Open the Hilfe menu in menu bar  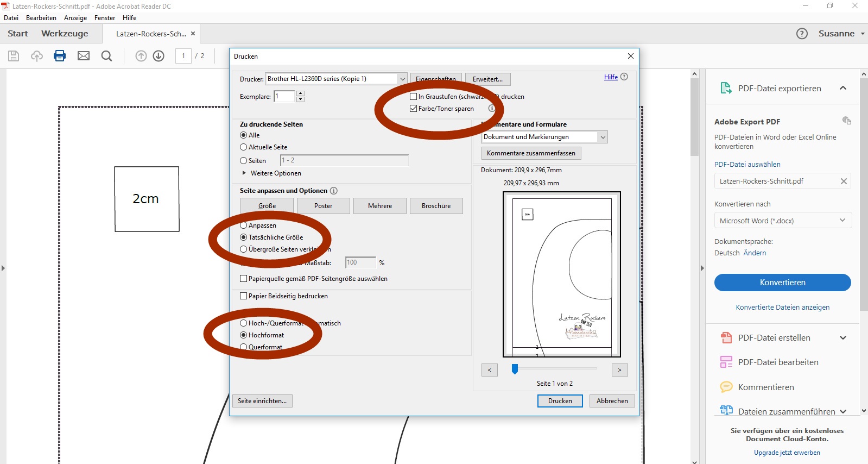[x=130, y=18]
